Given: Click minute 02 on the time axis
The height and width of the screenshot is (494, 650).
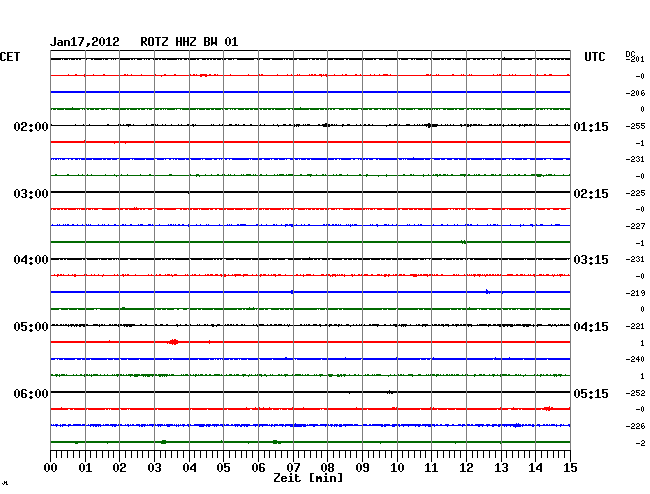Looking at the screenshot, I should click(119, 468).
